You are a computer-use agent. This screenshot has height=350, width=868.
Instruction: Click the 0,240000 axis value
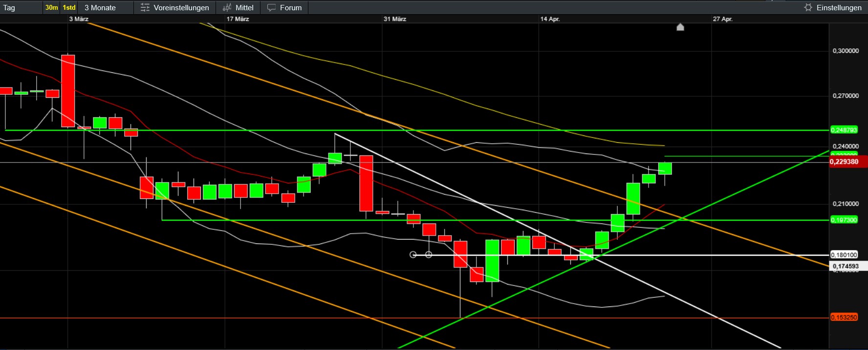(x=846, y=146)
